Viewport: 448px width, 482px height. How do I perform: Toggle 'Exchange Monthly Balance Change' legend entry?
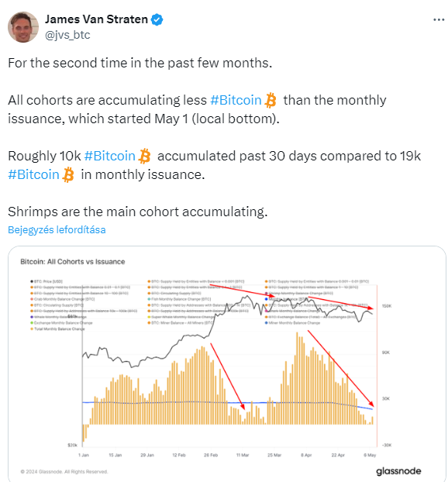61,323
